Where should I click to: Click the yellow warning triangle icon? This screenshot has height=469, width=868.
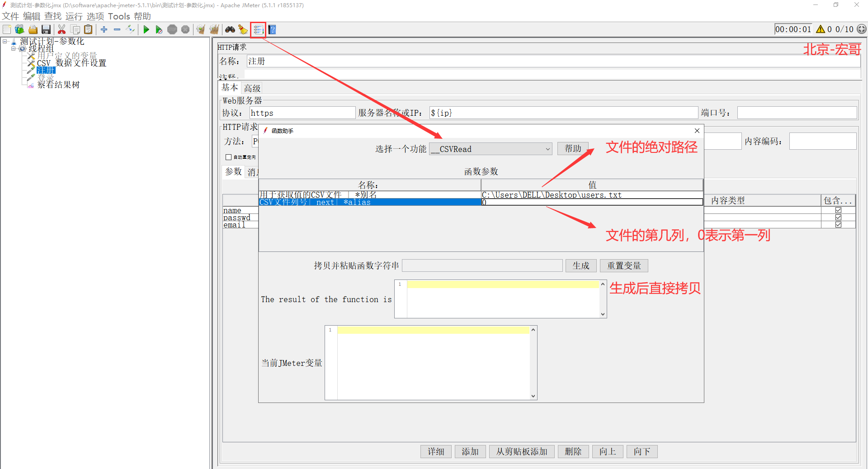[821, 29]
